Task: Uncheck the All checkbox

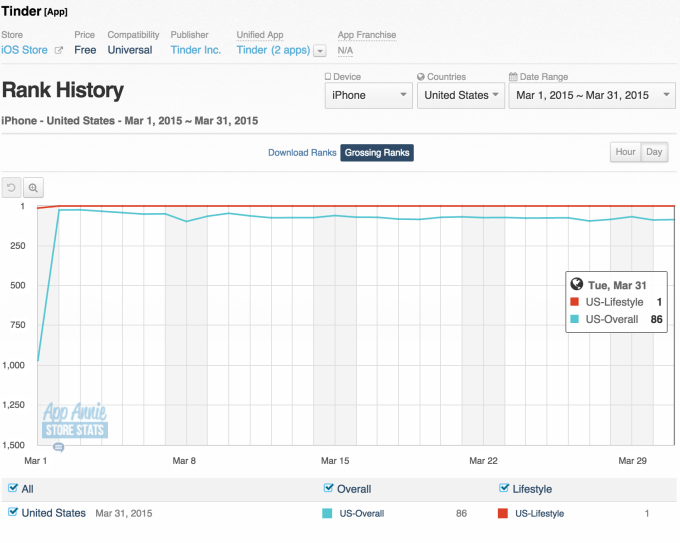Action: 12,488
